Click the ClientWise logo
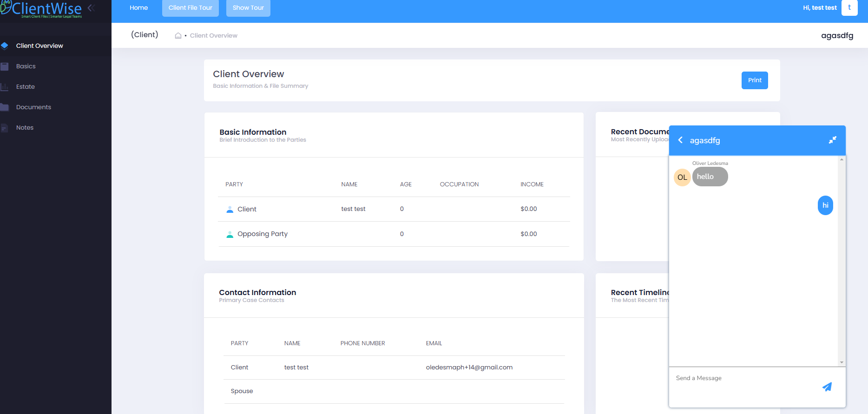This screenshot has width=868, height=414. (42, 9)
